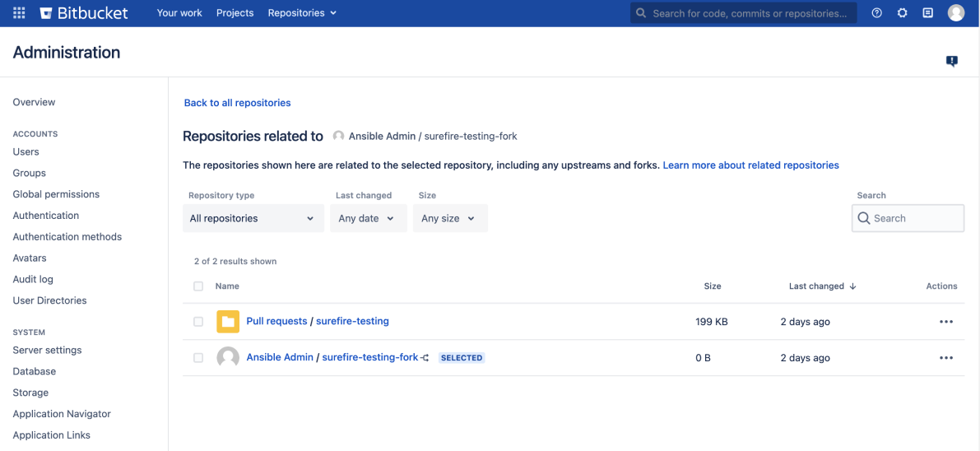Open Global permissions in sidebar
The width and height of the screenshot is (980, 451).
56,194
